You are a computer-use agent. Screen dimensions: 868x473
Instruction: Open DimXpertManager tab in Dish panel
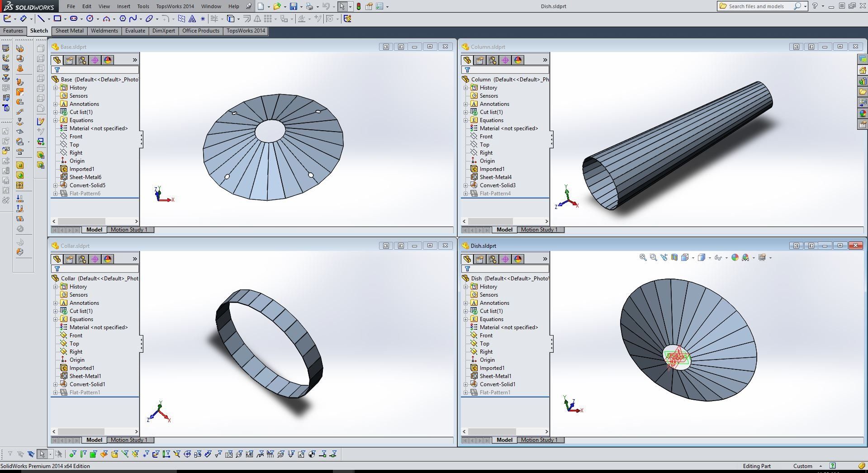pos(505,259)
